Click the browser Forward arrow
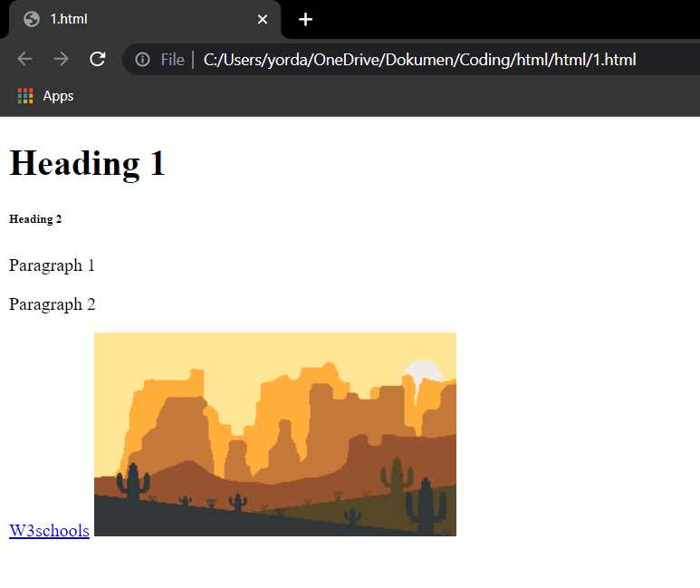The width and height of the screenshot is (700, 588). 62,59
